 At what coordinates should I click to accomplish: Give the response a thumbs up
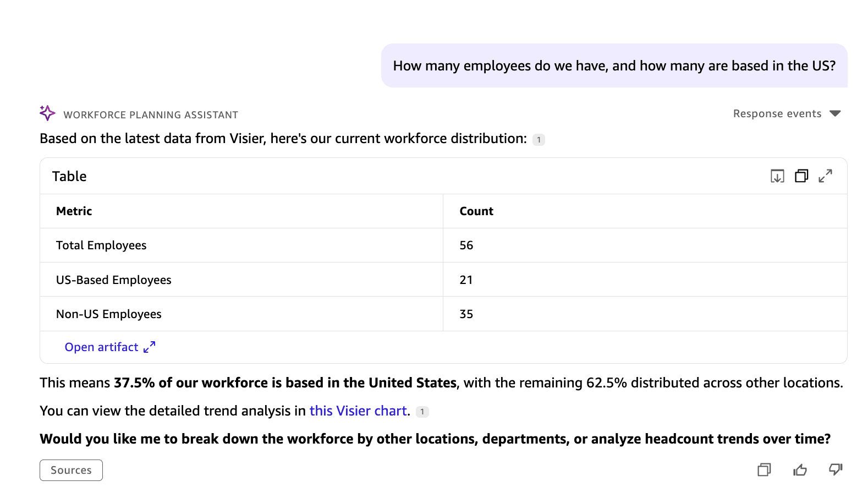(x=800, y=470)
